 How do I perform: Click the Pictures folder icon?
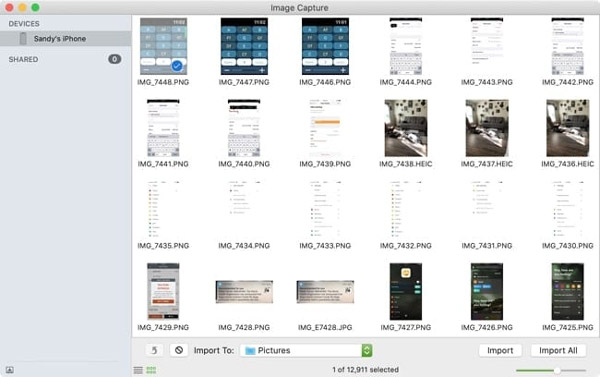tap(250, 351)
